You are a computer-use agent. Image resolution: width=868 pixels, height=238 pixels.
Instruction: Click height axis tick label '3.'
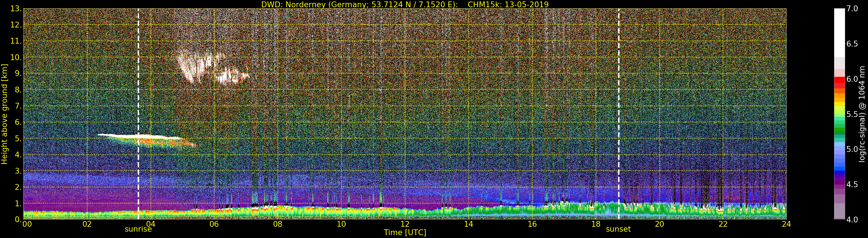[18, 171]
